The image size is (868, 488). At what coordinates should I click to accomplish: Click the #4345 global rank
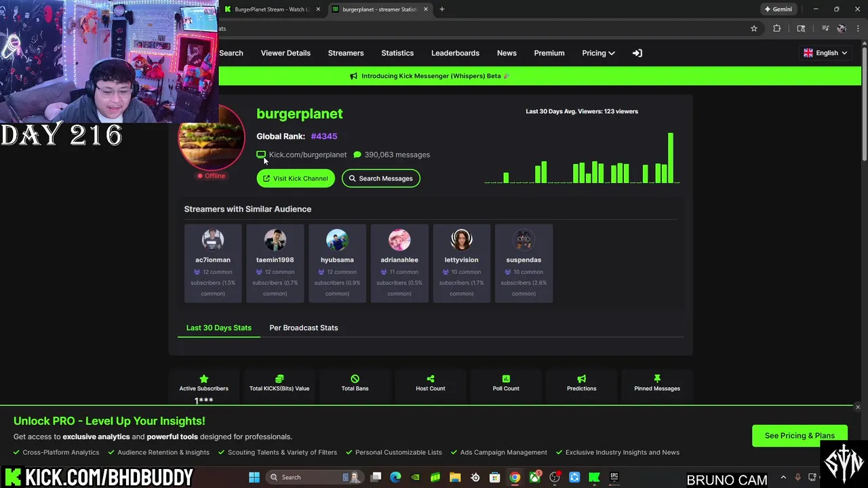tap(324, 136)
